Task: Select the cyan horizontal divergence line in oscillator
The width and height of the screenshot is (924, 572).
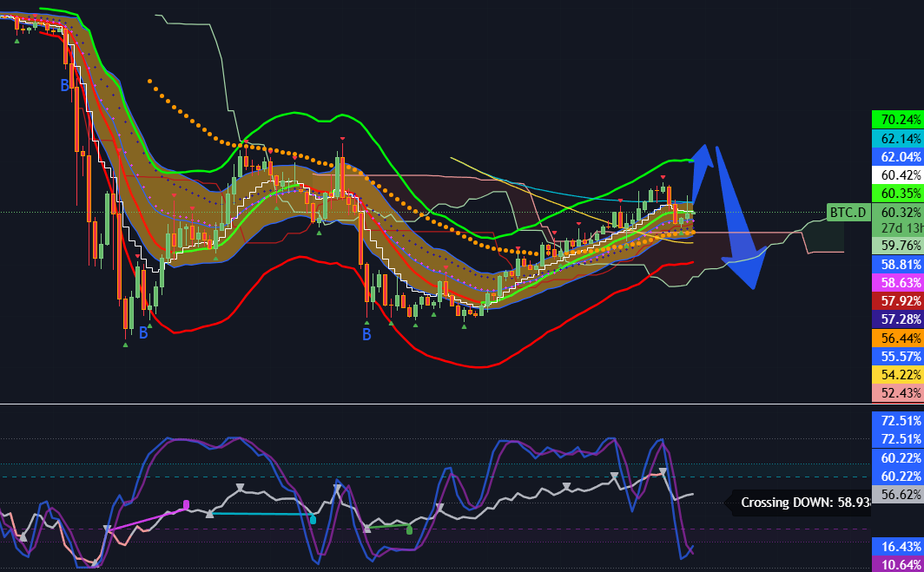Action: (261, 514)
